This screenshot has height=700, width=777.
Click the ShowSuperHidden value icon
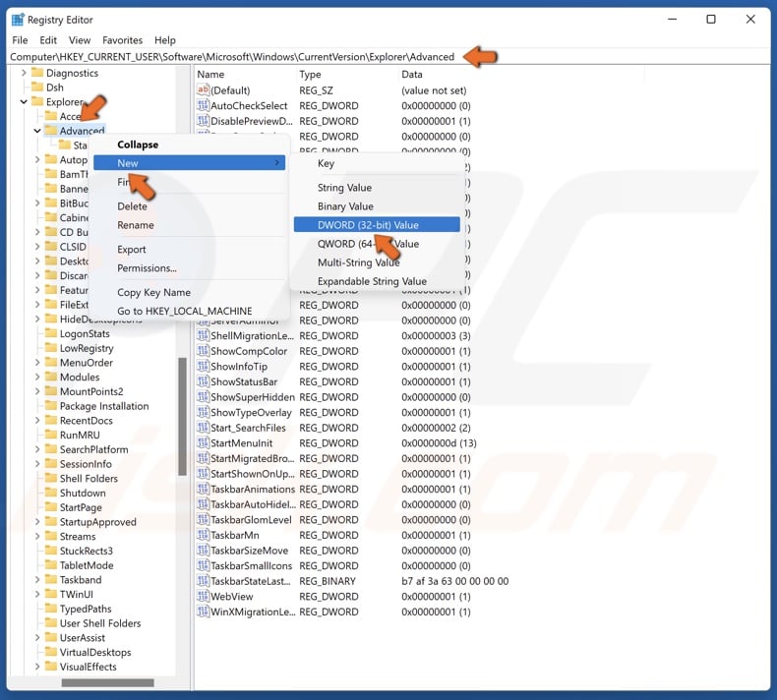(x=203, y=397)
